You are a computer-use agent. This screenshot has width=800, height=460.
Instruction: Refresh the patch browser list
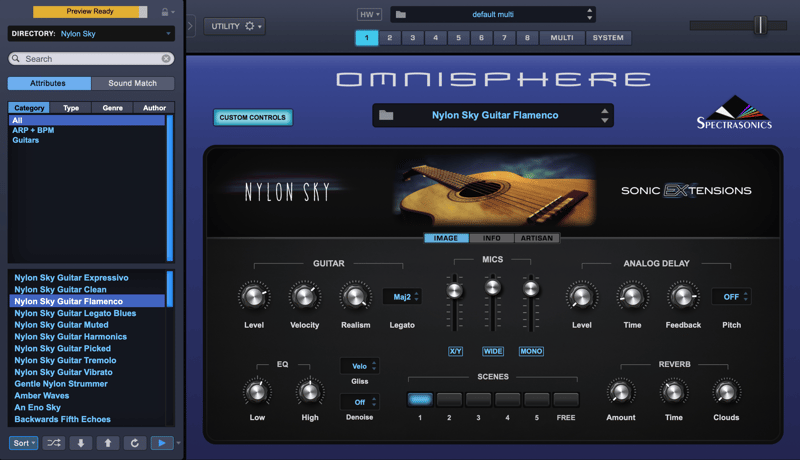(x=135, y=443)
